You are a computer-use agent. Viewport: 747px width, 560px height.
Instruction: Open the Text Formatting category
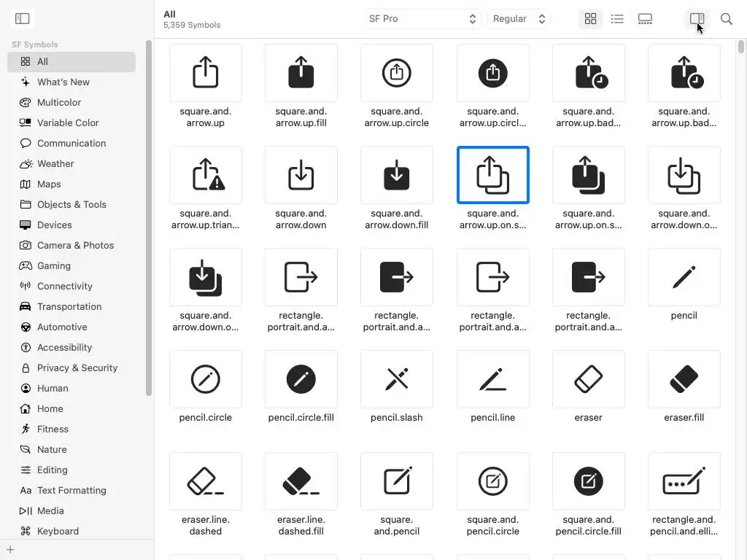[71, 491]
